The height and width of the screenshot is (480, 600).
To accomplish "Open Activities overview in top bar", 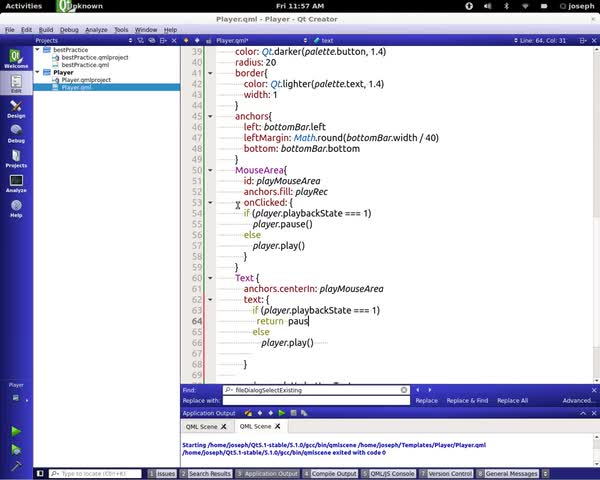I will click(x=24, y=6).
